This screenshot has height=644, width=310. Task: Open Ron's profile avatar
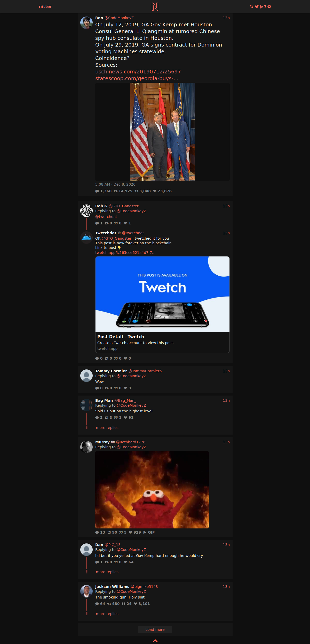click(86, 23)
